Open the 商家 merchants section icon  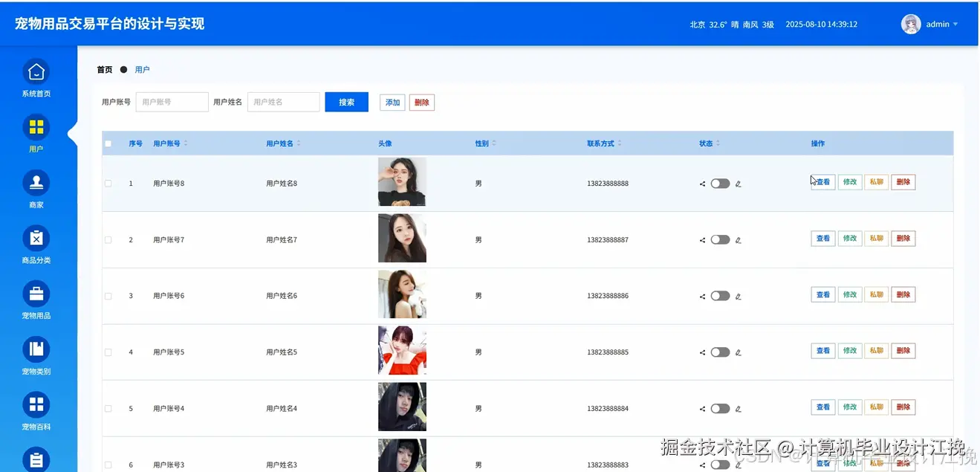coord(36,182)
